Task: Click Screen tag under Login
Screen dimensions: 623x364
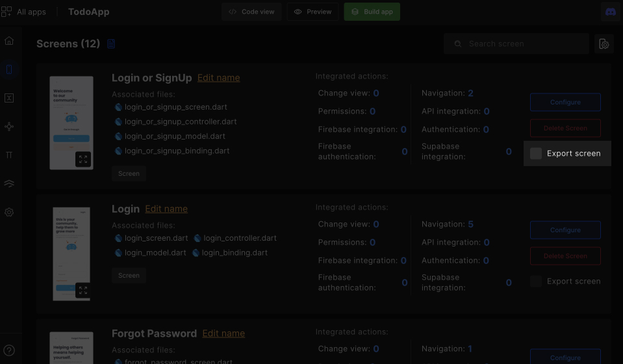Action: point(129,276)
